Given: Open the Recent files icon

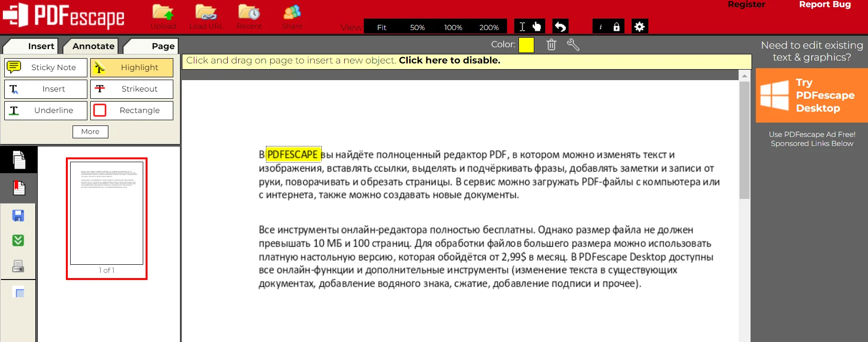Looking at the screenshot, I should click(x=249, y=12).
